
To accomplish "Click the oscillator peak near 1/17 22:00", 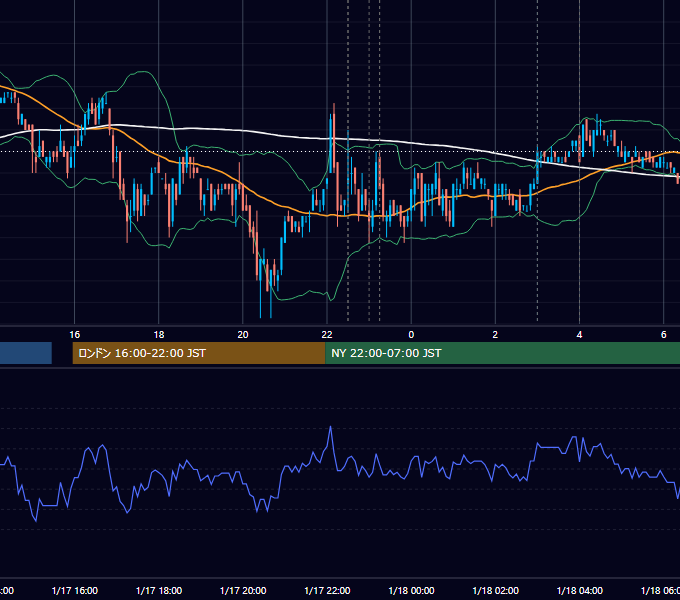I will [x=330, y=427].
